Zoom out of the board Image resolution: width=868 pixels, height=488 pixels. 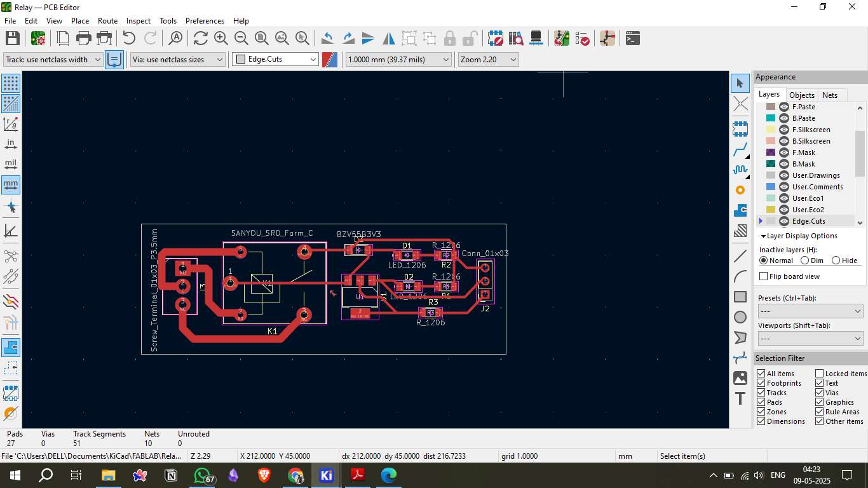click(241, 38)
